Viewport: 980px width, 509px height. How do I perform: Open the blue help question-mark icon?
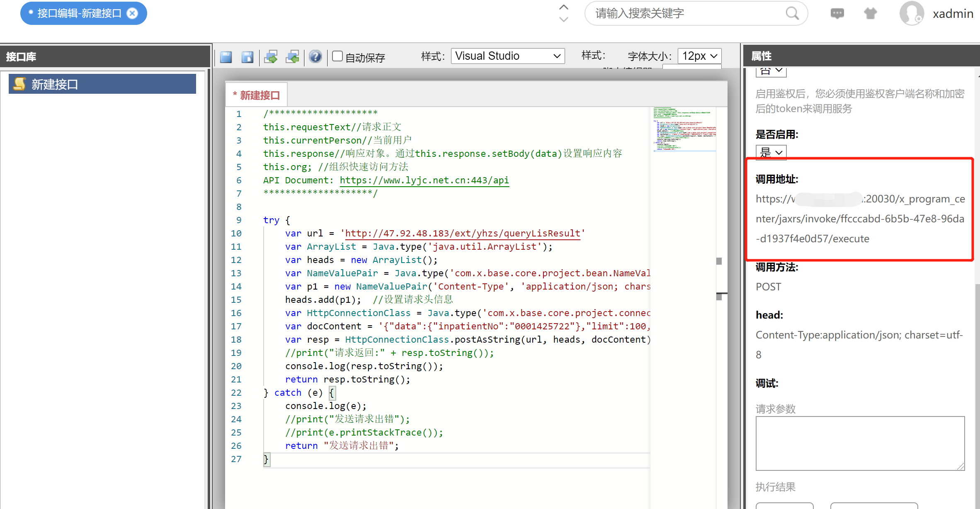[315, 56]
